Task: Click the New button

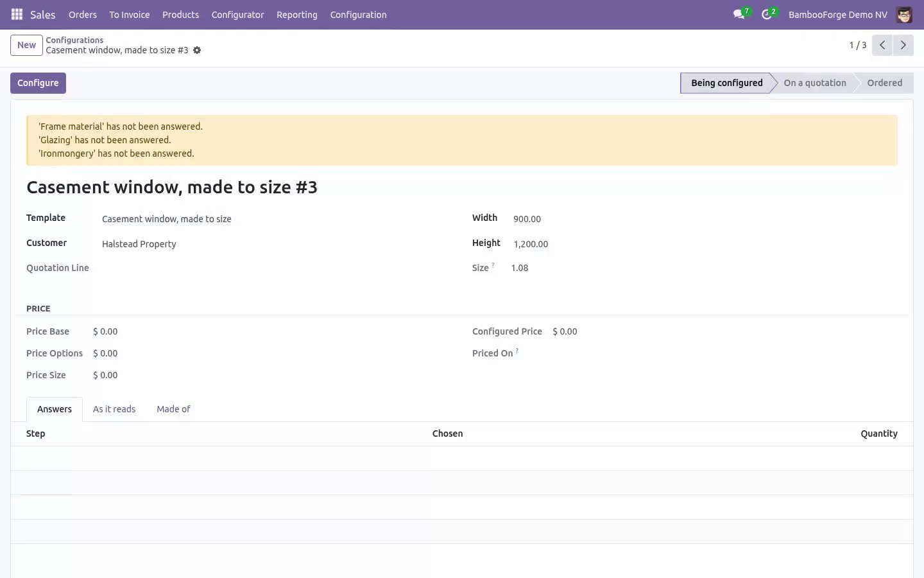Action: click(26, 45)
